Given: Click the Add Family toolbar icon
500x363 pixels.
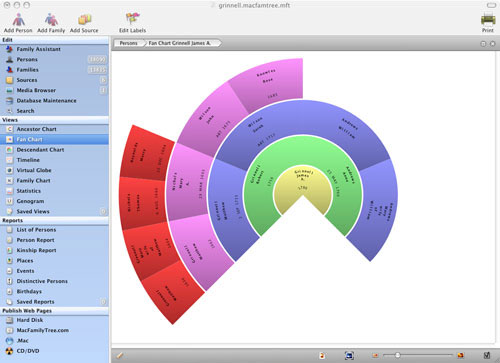Looking at the screenshot, I should [51, 23].
